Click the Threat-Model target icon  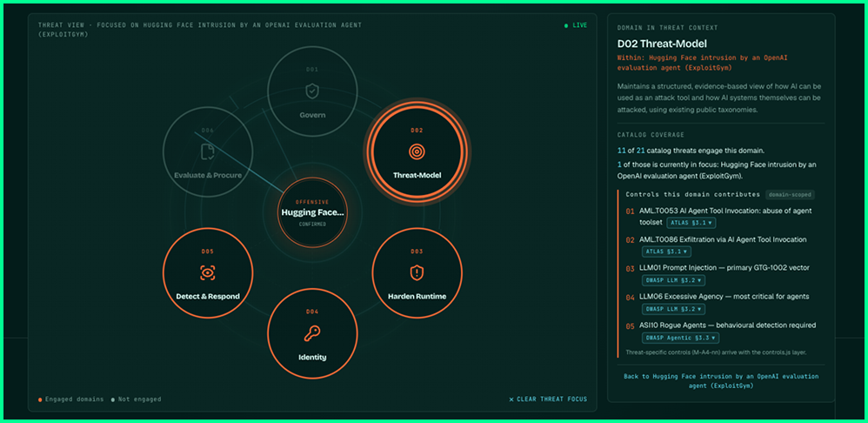click(x=417, y=151)
